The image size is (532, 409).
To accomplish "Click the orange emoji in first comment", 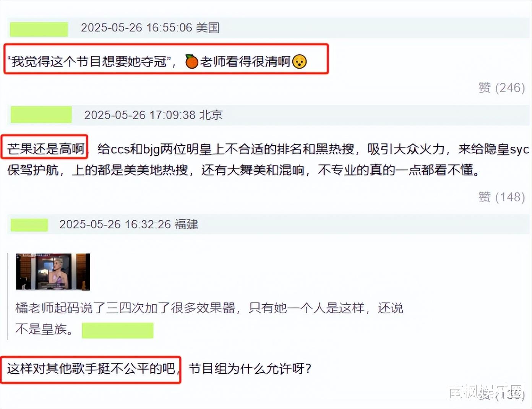I will [191, 61].
